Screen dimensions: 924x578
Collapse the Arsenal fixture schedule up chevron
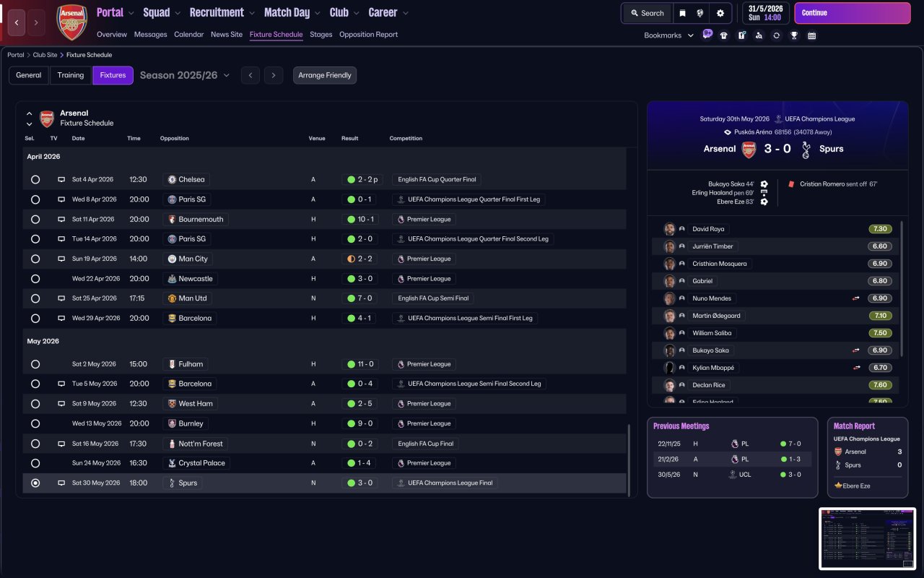tap(29, 113)
